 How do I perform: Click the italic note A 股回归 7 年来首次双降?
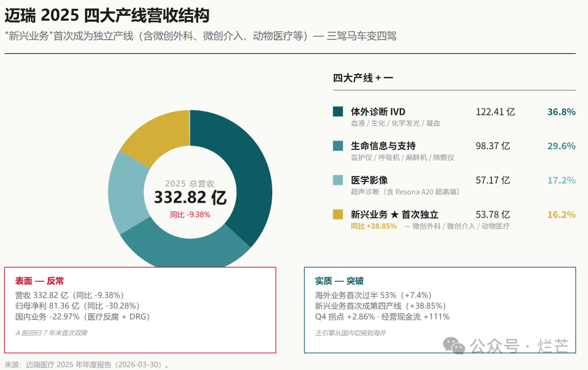pos(51,333)
